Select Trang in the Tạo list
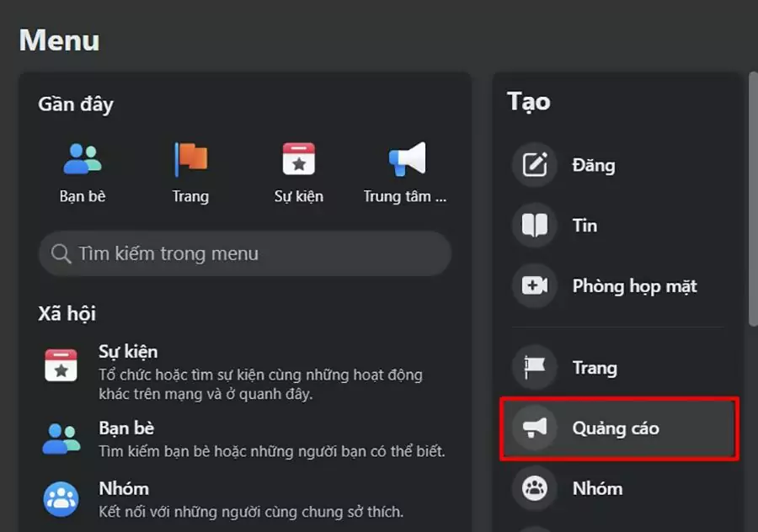The height and width of the screenshot is (532, 758). pos(619,368)
